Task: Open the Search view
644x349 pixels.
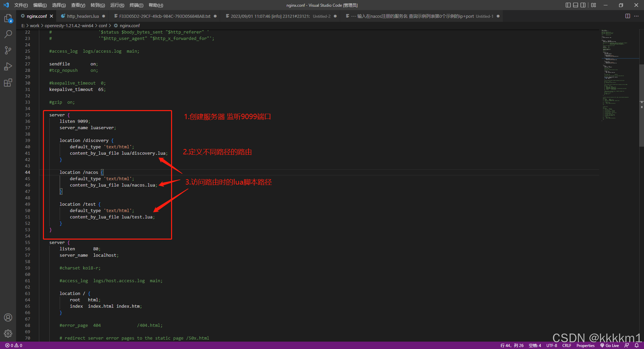Action: point(8,34)
